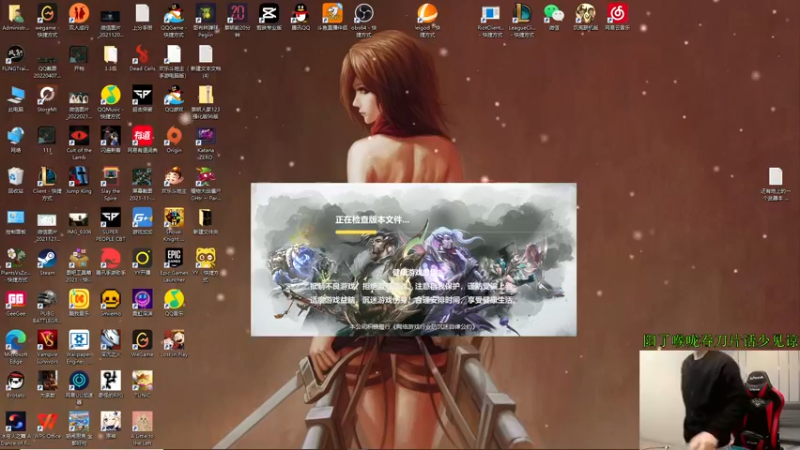800x450 pixels.
Task: Click the yellow version-check progress bar
Action: coord(356,232)
